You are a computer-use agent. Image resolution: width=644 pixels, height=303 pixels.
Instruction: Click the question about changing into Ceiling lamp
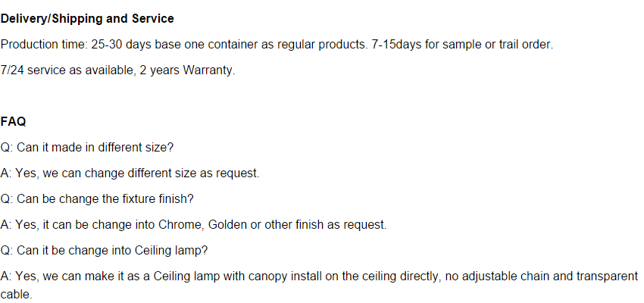click(x=105, y=251)
